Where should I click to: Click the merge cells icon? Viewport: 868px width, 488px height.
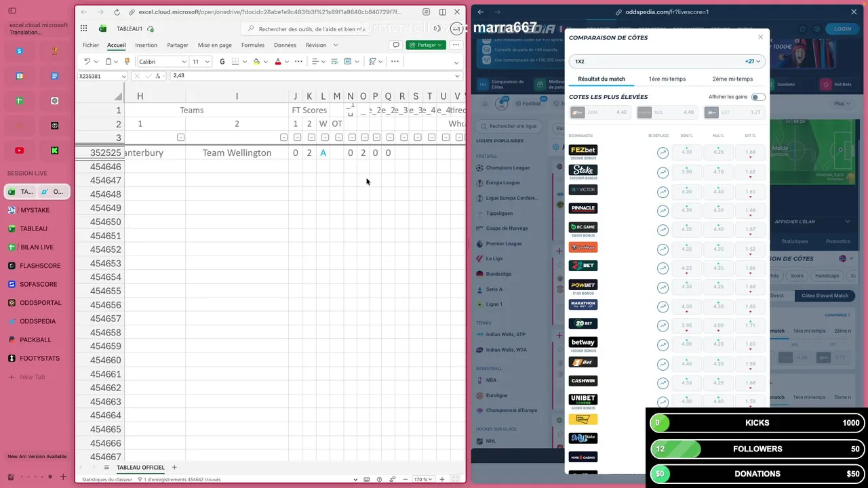(x=347, y=62)
